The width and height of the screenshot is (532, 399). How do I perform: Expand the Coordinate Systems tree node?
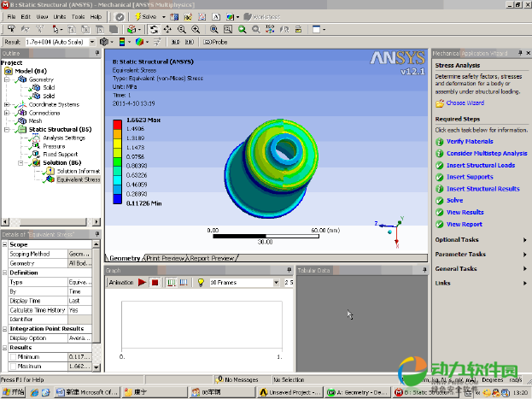click(x=7, y=104)
